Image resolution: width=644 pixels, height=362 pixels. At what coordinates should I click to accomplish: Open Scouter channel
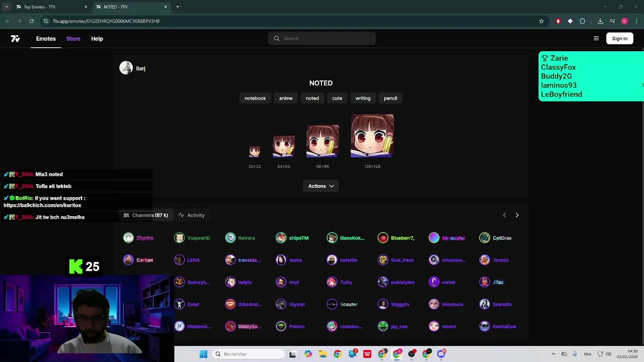(343, 304)
